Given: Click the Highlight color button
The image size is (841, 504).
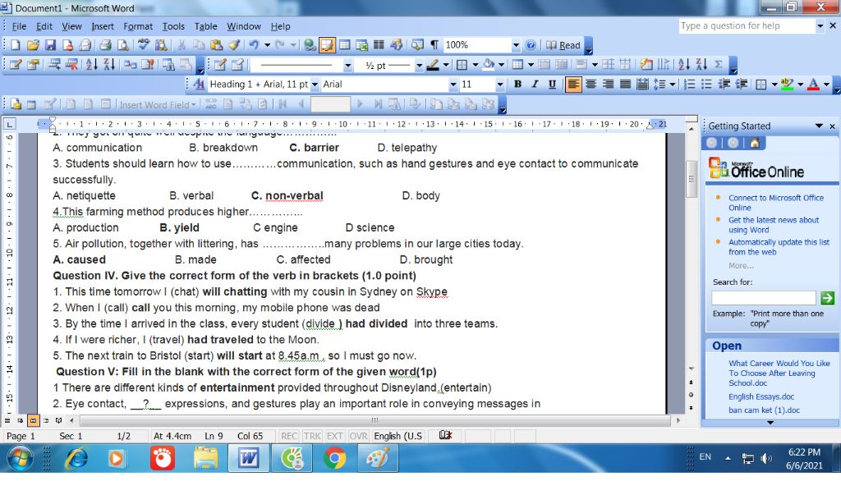Looking at the screenshot, I should click(x=788, y=85).
